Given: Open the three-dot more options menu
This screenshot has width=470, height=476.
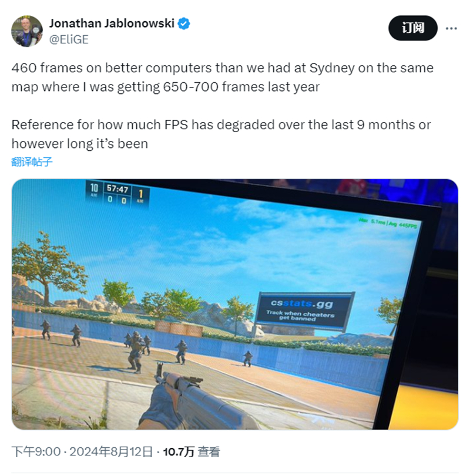Looking at the screenshot, I should pyautogui.click(x=451, y=28).
